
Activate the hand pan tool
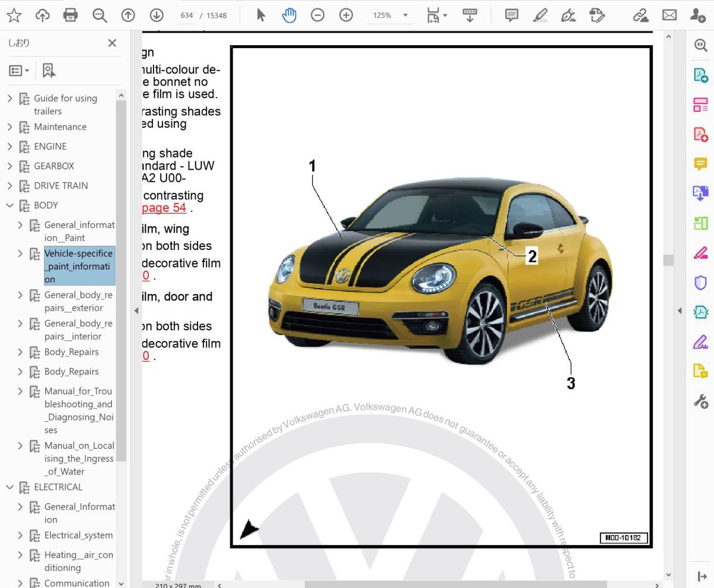coord(289,15)
